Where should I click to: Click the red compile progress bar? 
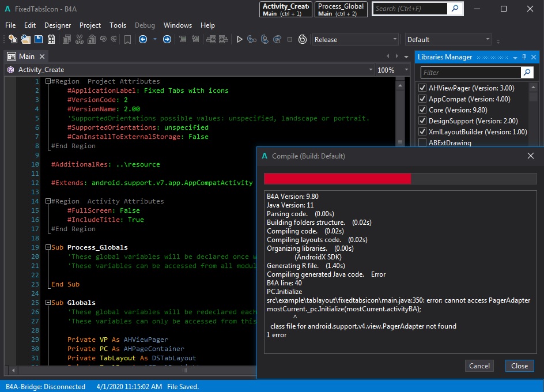pos(337,179)
